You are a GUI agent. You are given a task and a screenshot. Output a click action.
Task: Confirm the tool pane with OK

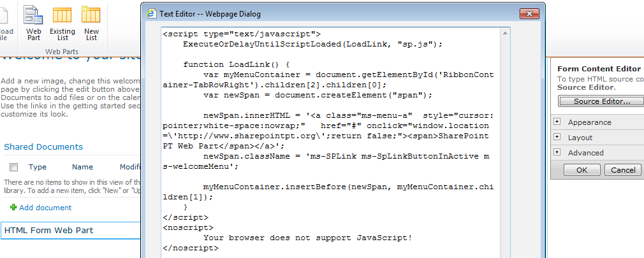582,170
